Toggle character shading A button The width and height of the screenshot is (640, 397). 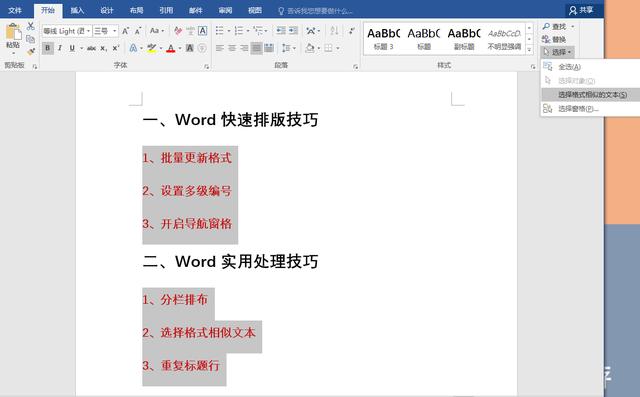(x=189, y=48)
